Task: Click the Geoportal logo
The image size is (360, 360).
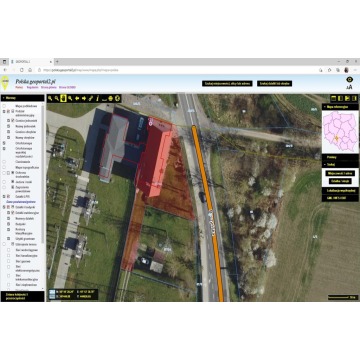Action: point(5,83)
